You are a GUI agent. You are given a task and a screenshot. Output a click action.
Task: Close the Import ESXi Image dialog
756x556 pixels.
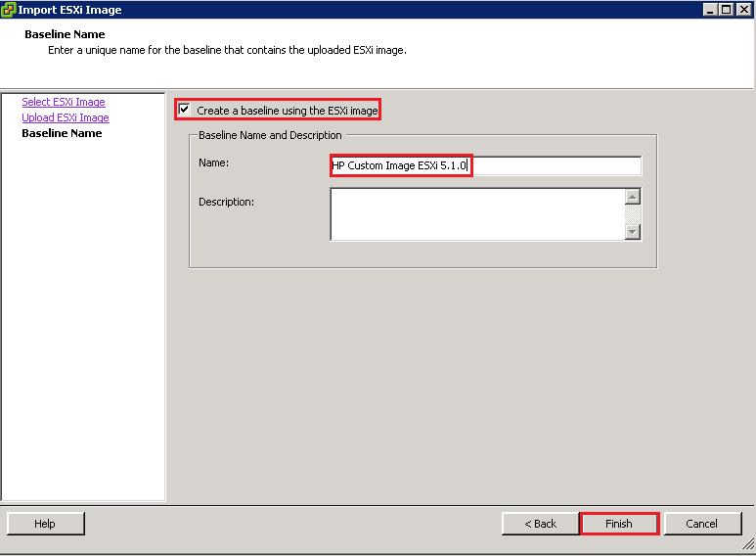click(x=743, y=10)
